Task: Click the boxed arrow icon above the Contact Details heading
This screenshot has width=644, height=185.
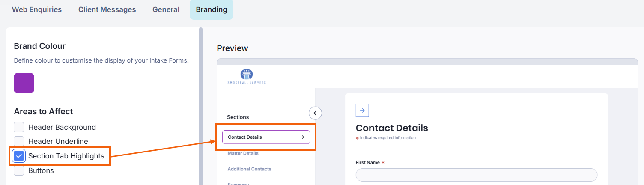Action: [362, 110]
